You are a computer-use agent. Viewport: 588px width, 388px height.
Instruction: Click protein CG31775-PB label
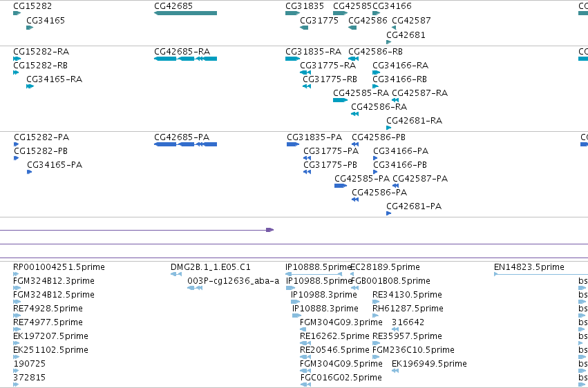pyautogui.click(x=330, y=165)
